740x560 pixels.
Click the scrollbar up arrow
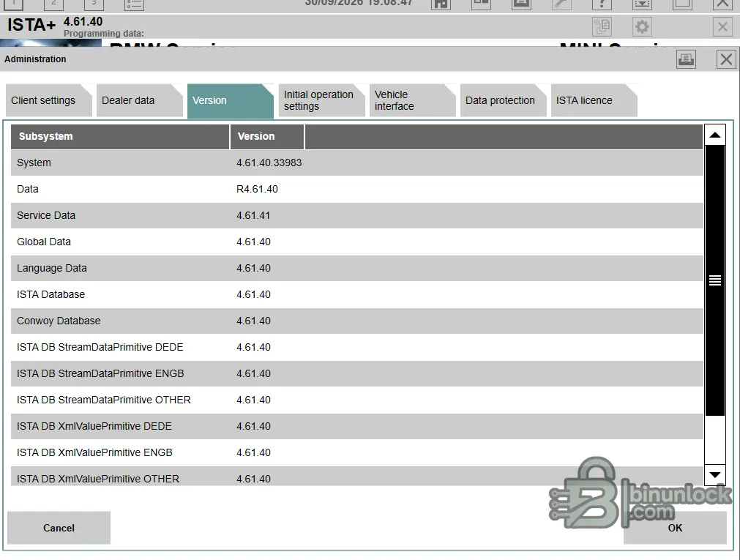[714, 135]
